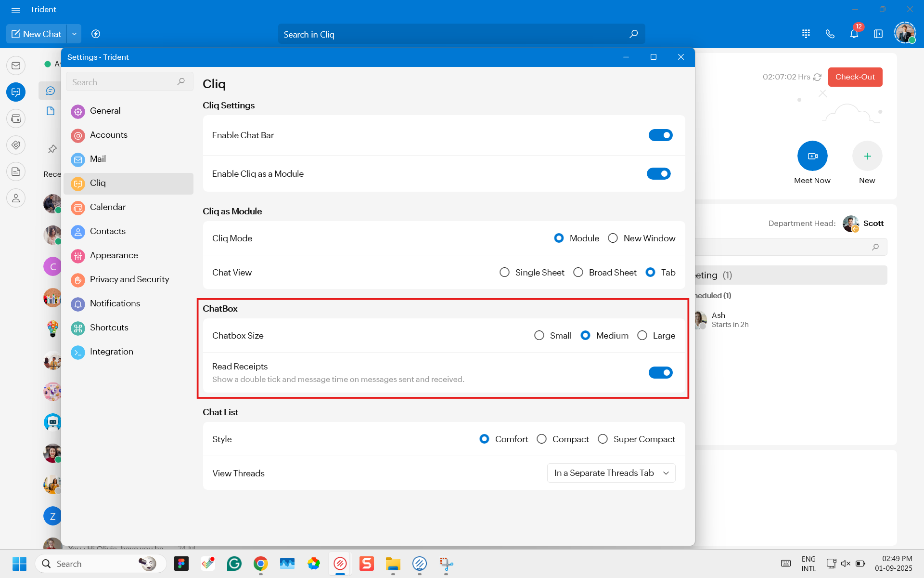This screenshot has height=578, width=924.
Task: Open Appearance settings category
Action: (114, 255)
